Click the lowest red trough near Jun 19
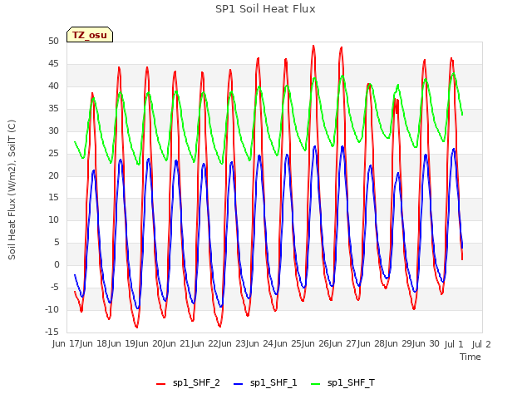Image resolution: width=532 pixels, height=399 pixels. pyautogui.click(x=136, y=327)
